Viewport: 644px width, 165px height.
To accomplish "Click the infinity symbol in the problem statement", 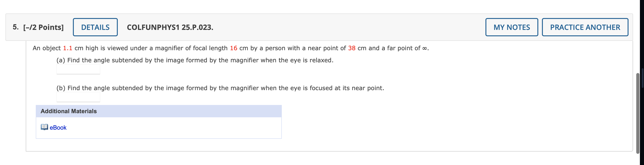I will click(x=424, y=48).
